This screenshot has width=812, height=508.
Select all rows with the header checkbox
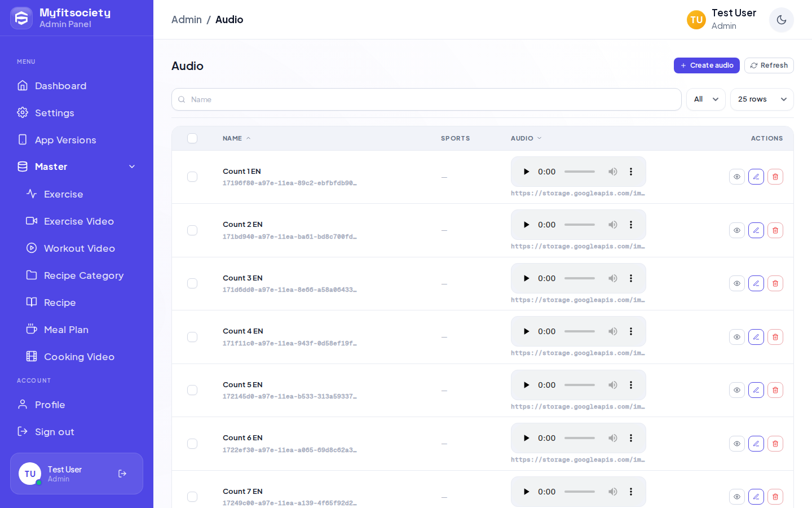coord(192,138)
